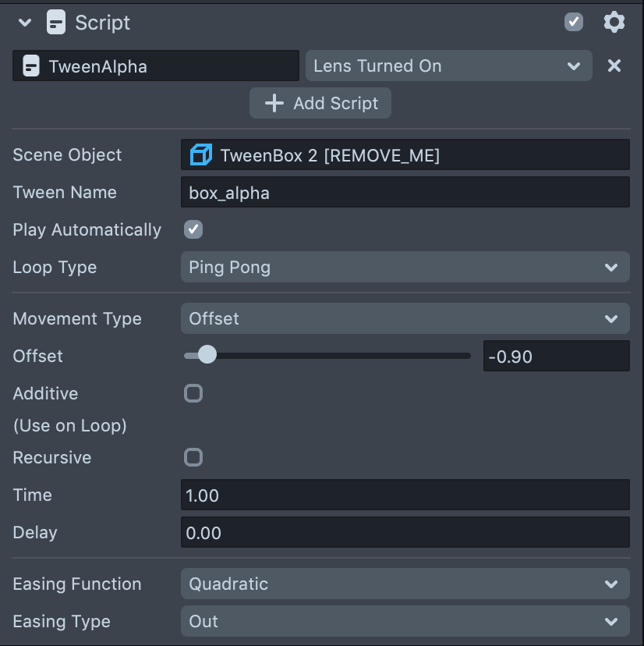Click the plus icon on Add Script
The image size is (644, 646).
[x=274, y=103]
